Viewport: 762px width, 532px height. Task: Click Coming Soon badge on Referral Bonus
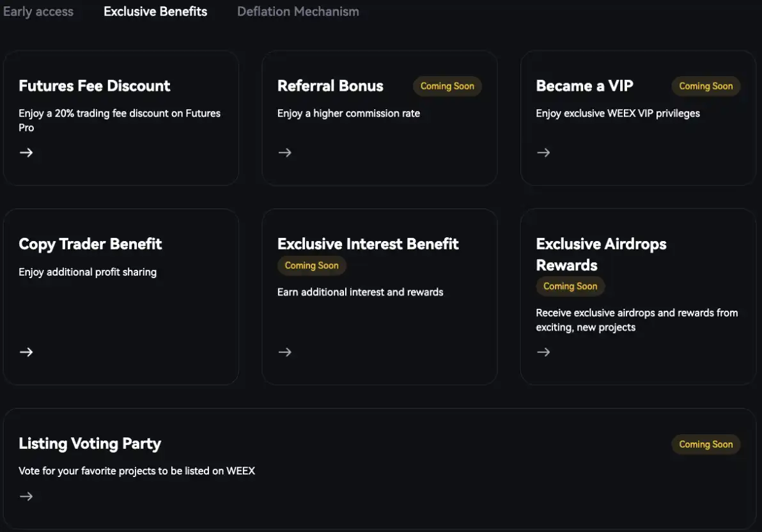pos(447,86)
